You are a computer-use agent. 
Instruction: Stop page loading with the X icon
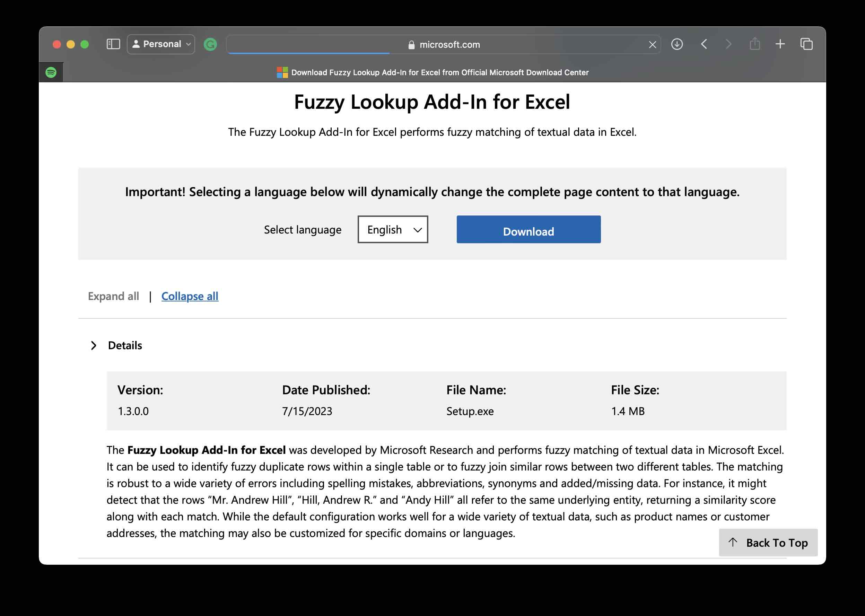pyautogui.click(x=652, y=44)
